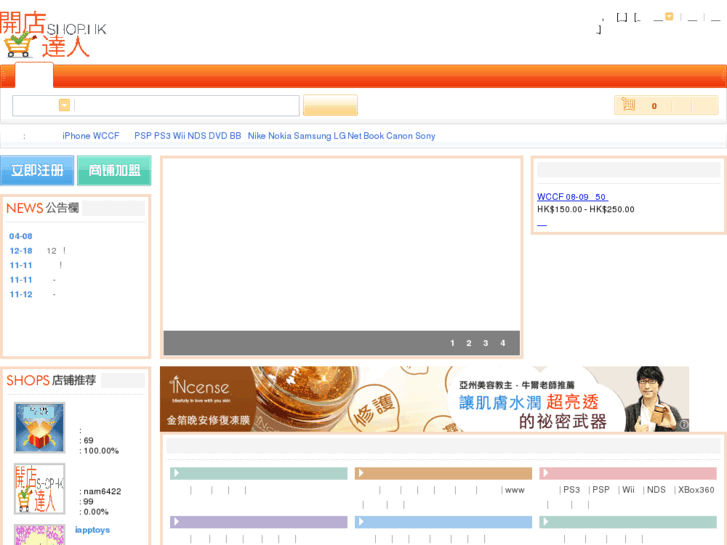Open the INcense gold mask banner ad

(x=424, y=399)
